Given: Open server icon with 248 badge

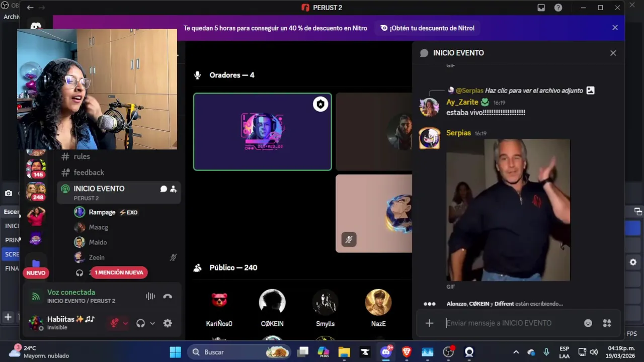Looking at the screenshot, I should 36,192.
